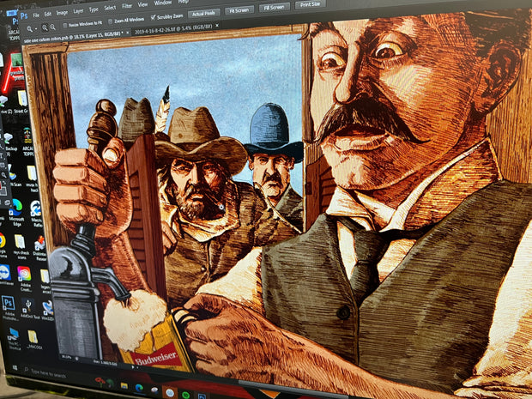Open the Diskinternals Research desktop shortcut
The height and width of the screenshot is (399, 532).
tap(40, 248)
